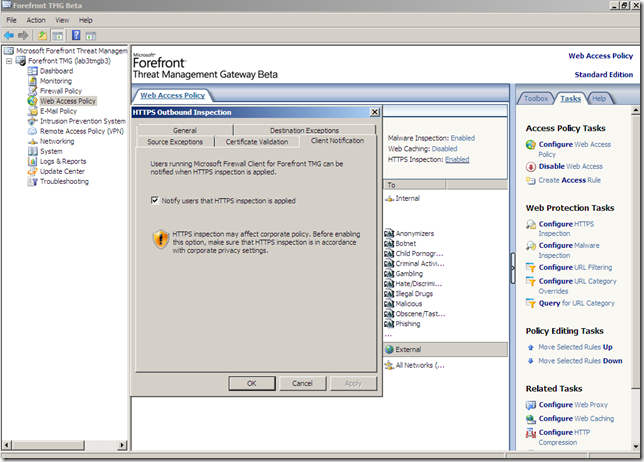
Task: Click the HTTPS Inspection Enabled link
Action: 457,159
